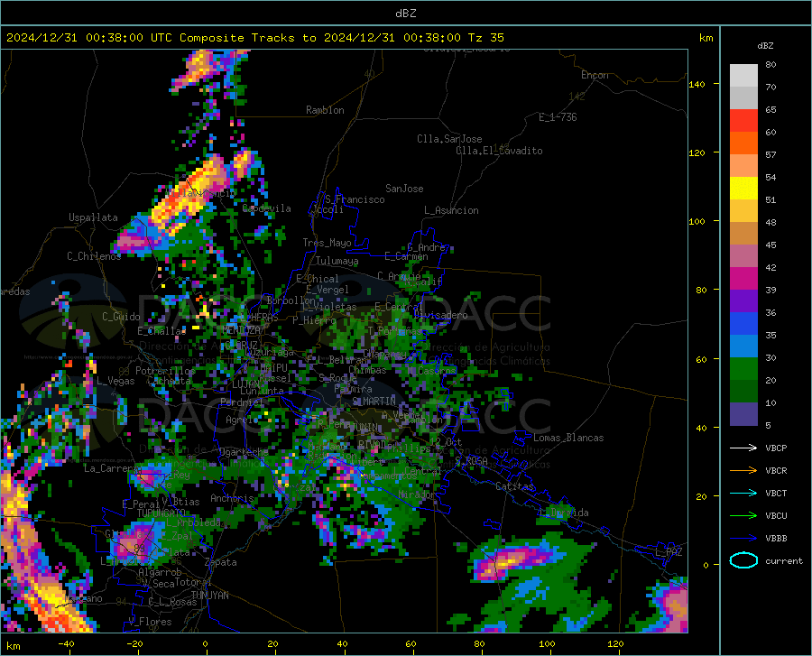
Task: Click the MENDOZA city label
Action: (241, 329)
